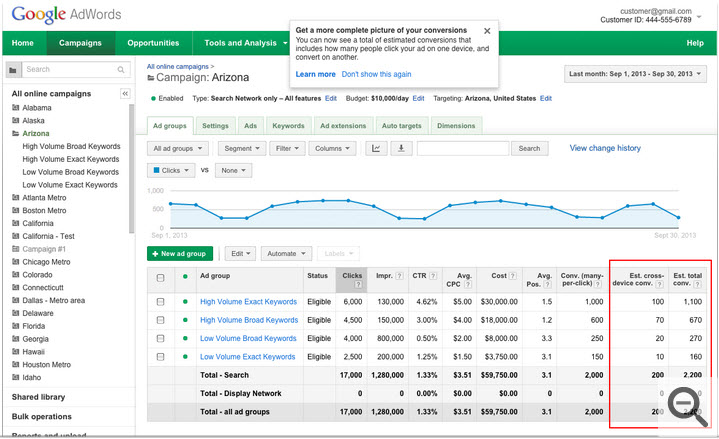Image resolution: width=719 pixels, height=439 pixels.
Task: Open the None comparison metric dropdown
Action: pyautogui.click(x=233, y=171)
